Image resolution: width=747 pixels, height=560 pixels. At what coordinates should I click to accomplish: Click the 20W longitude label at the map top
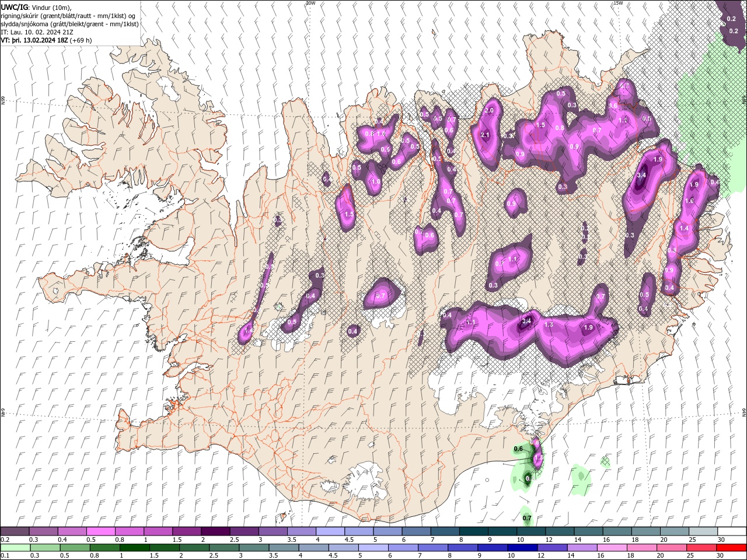(x=310, y=3)
